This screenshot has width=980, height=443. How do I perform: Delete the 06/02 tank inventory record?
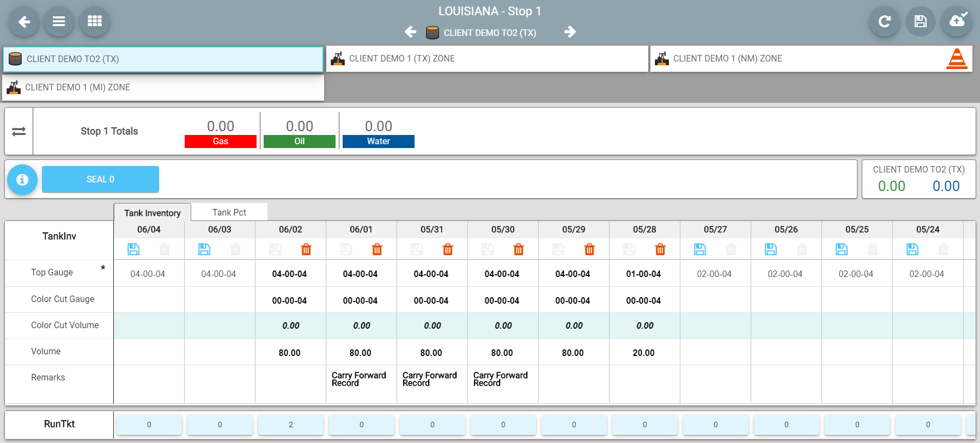306,250
